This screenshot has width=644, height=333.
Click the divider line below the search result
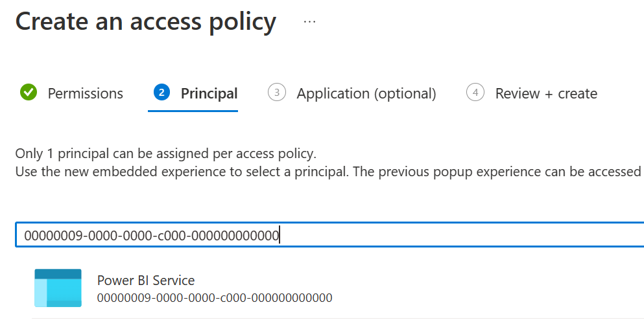(x=337, y=318)
